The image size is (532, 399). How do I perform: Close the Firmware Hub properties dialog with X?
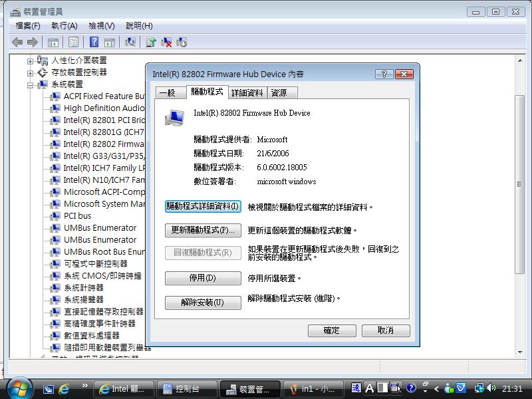(404, 74)
